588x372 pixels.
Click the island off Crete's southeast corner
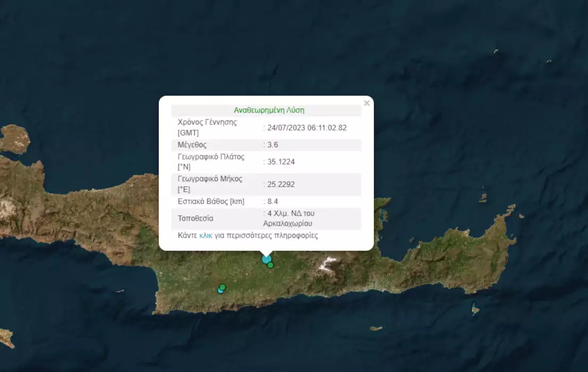[475, 309]
